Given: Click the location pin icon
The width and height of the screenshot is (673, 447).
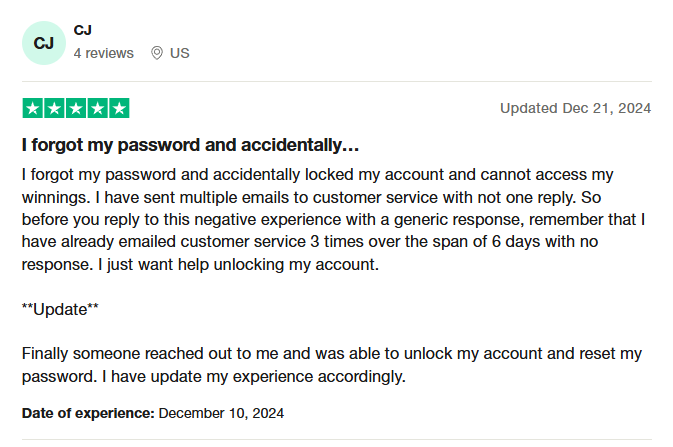Looking at the screenshot, I should pos(157,53).
